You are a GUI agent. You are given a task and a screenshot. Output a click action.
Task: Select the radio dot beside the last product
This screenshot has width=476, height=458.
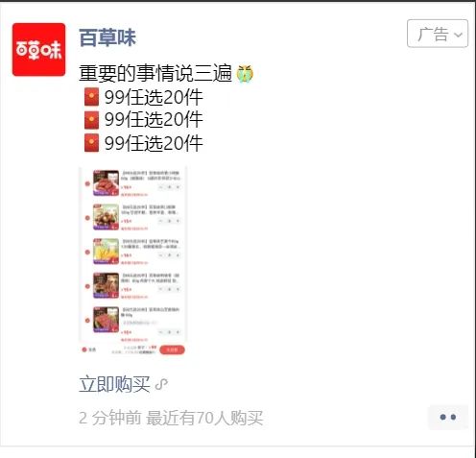87,321
